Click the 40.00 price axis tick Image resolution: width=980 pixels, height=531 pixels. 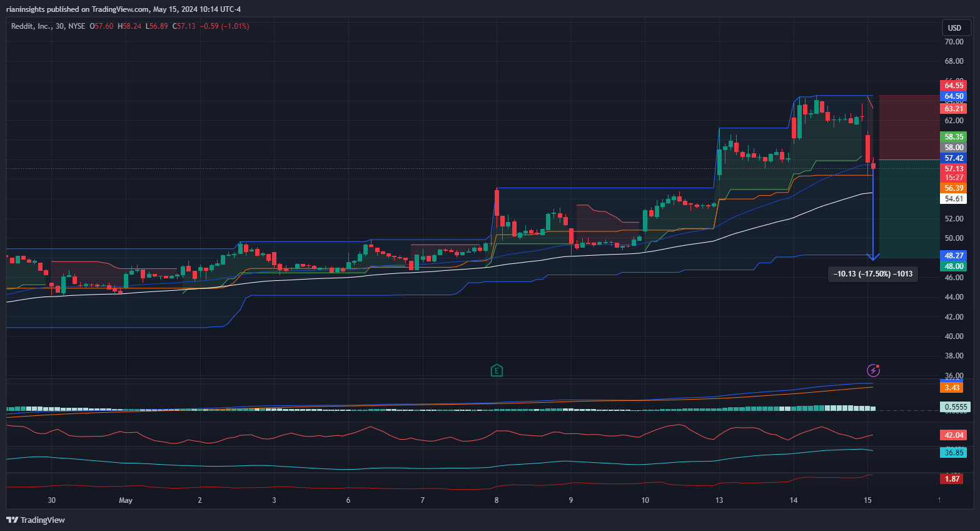(x=954, y=336)
